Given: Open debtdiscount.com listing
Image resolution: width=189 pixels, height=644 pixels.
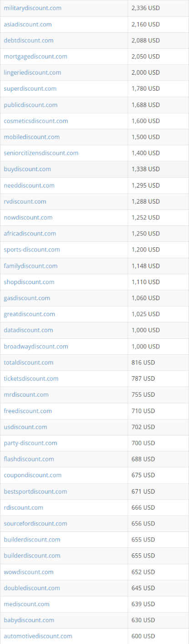Looking at the screenshot, I should coord(29,41).
